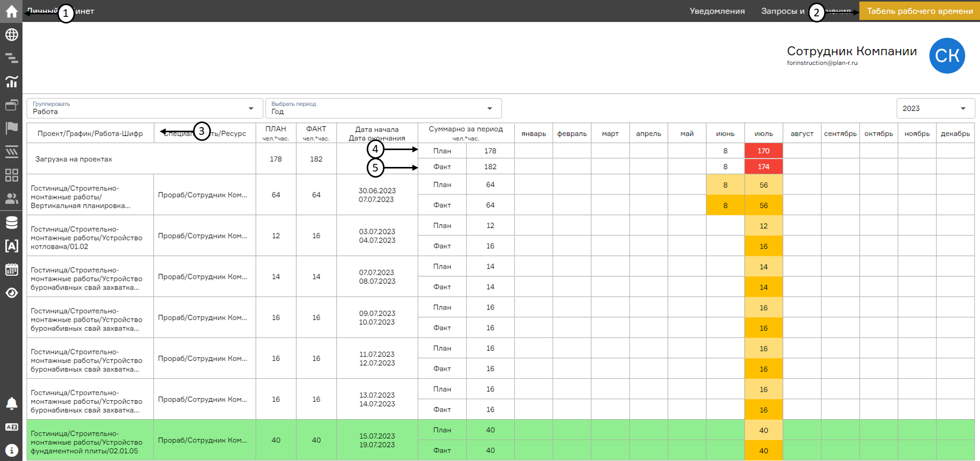Open the wallet cards sidebar icon

(11, 105)
